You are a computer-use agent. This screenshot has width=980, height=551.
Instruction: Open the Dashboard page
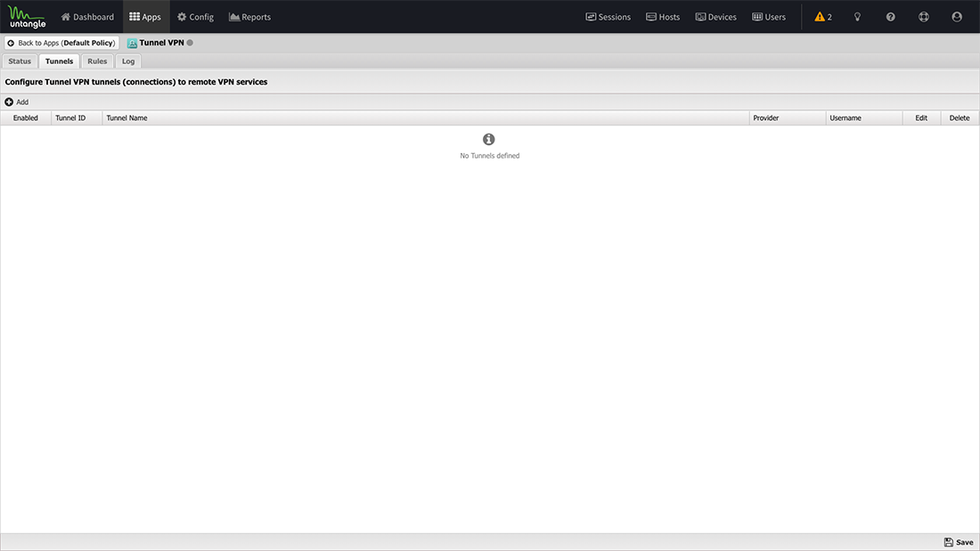[87, 17]
